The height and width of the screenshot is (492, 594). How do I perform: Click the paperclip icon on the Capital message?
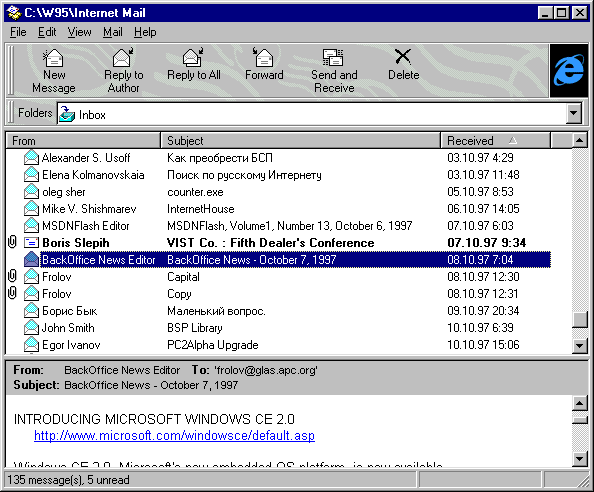[x=12, y=276]
